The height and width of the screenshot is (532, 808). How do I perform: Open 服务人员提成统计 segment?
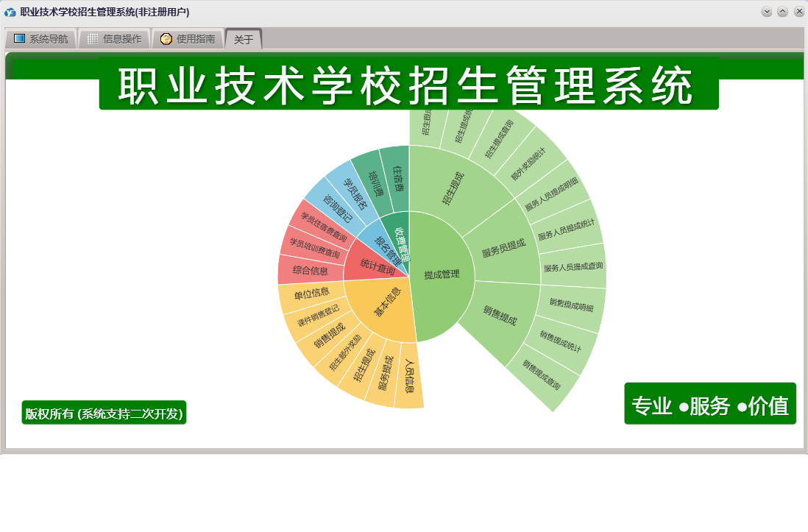566,230
